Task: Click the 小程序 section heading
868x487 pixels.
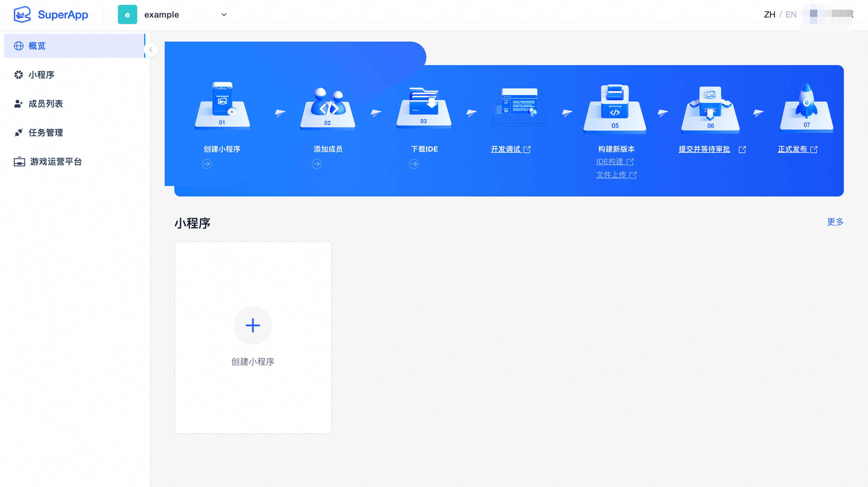Action: [192, 223]
